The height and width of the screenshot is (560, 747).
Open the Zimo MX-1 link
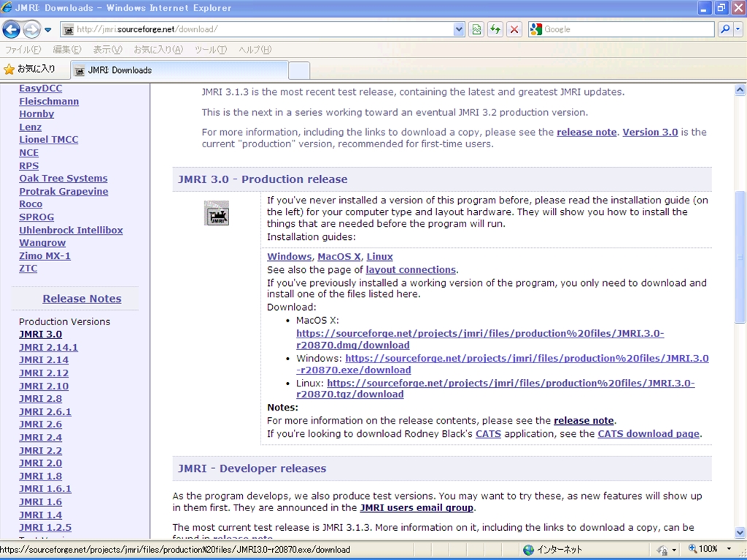point(44,256)
